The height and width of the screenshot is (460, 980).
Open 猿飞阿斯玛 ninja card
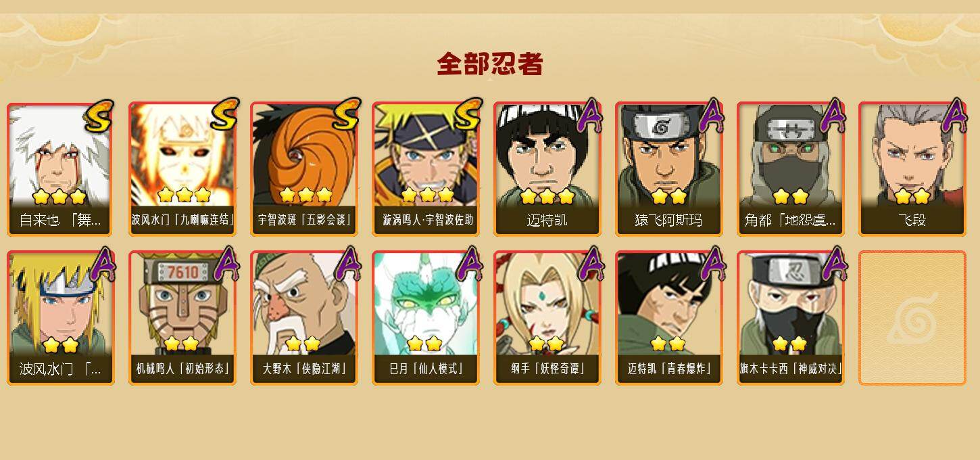coord(669,169)
